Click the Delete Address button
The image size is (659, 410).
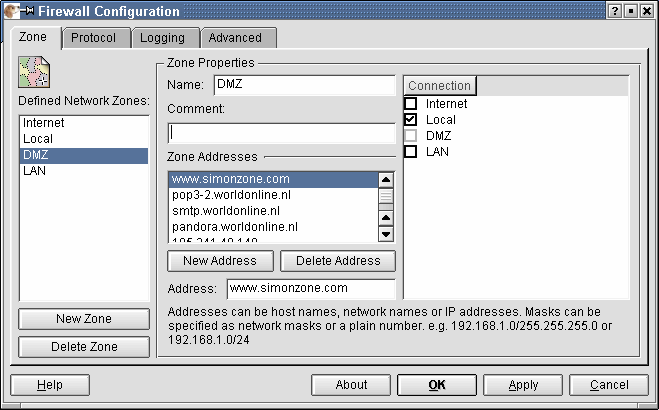338,261
